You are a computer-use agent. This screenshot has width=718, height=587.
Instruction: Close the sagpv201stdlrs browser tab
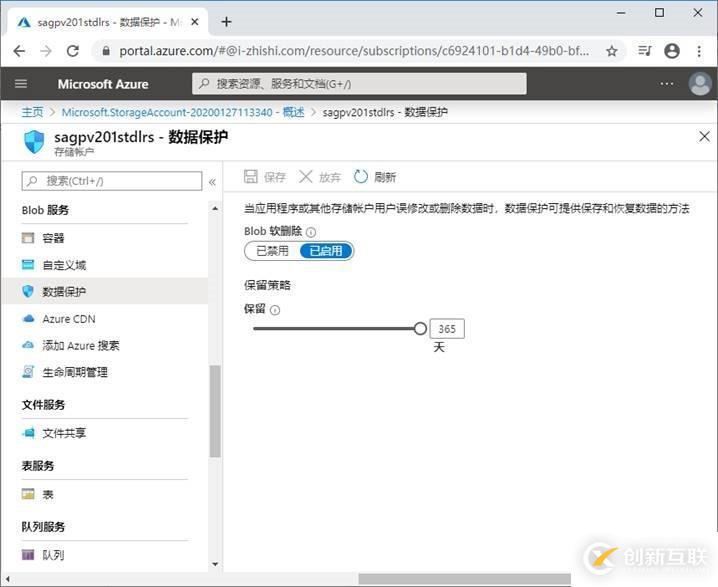tap(195, 22)
